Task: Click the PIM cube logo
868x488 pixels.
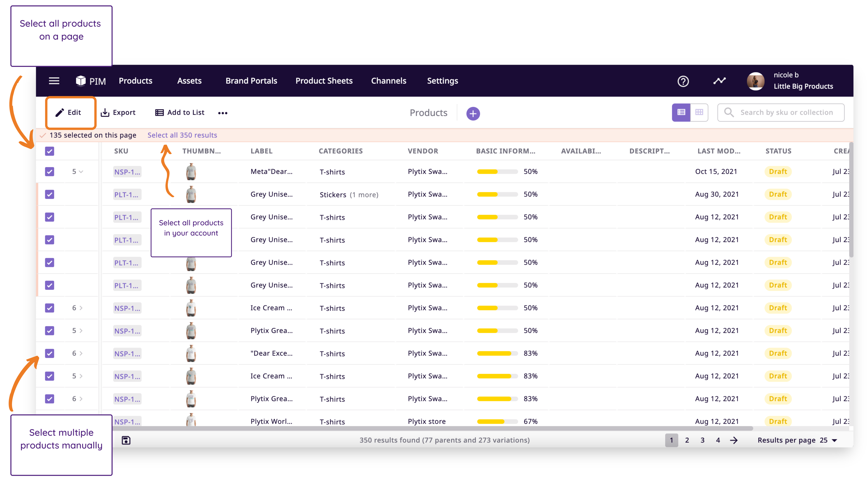Action: coord(81,81)
